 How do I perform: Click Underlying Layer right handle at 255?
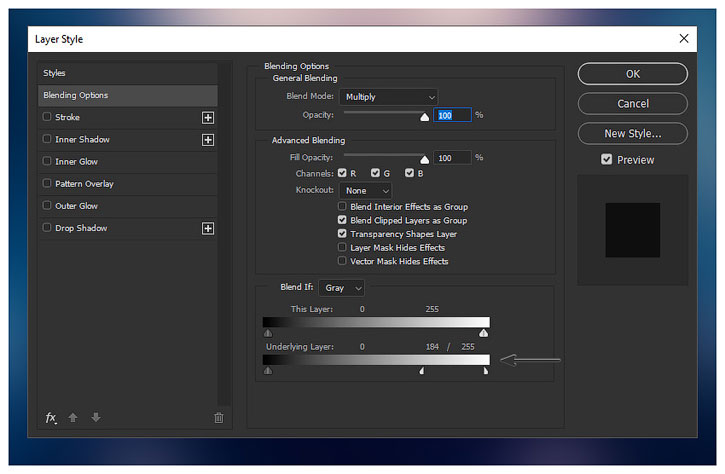[485, 370]
